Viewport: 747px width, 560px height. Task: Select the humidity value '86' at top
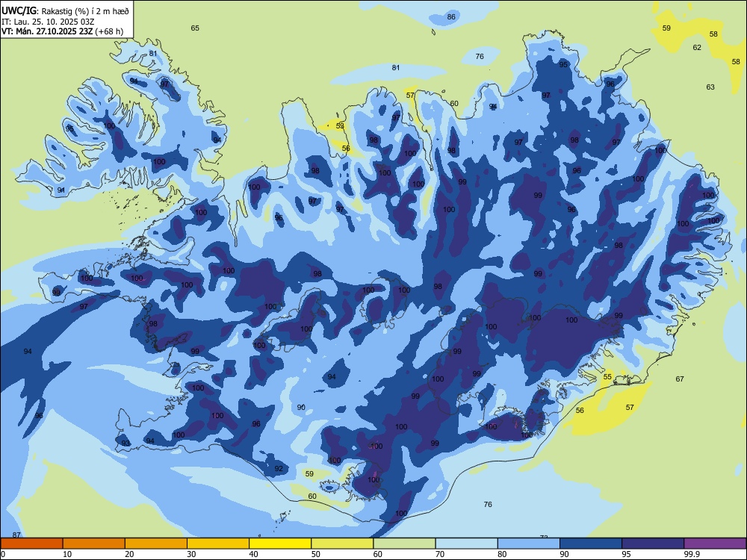tap(451, 16)
